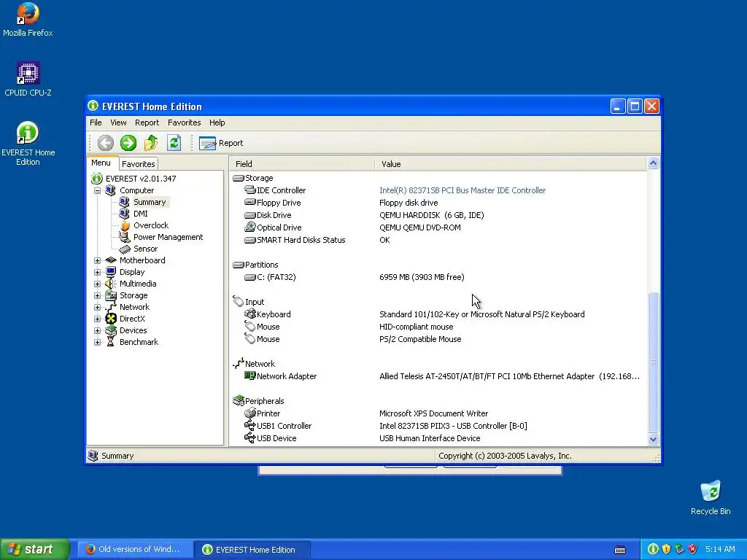Click the QEMU HARDDISK (6 GB, IDE) value
Viewport: 747px width, 560px height.
click(432, 215)
